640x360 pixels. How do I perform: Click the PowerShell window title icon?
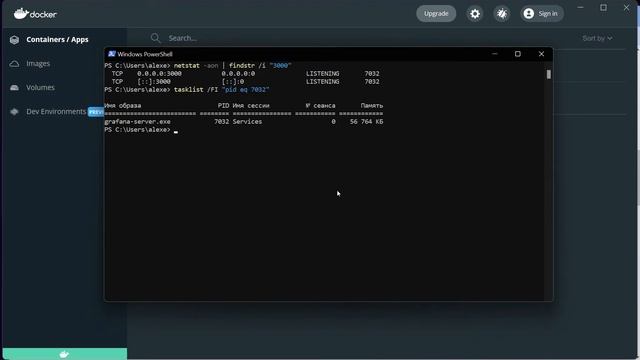coord(111,54)
